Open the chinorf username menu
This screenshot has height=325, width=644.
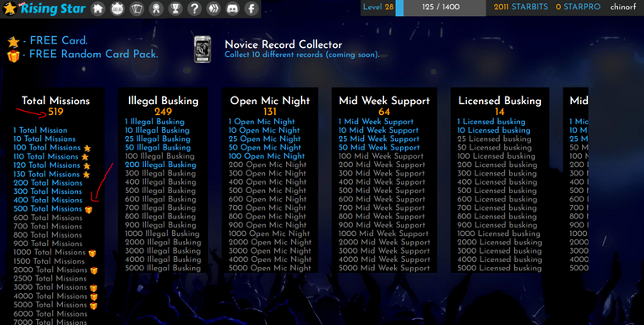point(623,7)
